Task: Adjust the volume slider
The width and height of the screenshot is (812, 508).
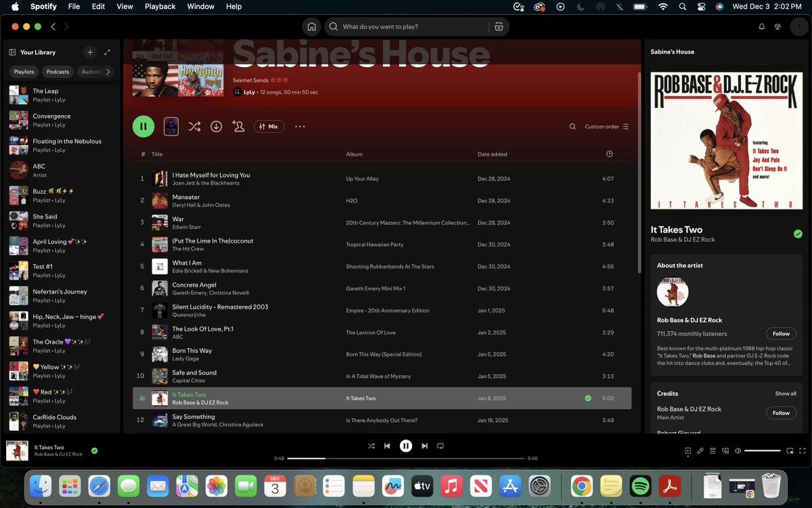Action: click(763, 450)
